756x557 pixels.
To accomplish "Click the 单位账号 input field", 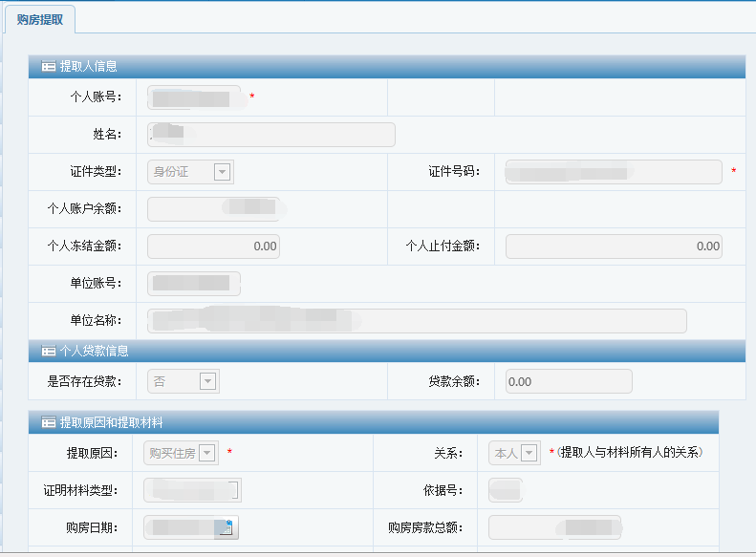I will tap(194, 284).
